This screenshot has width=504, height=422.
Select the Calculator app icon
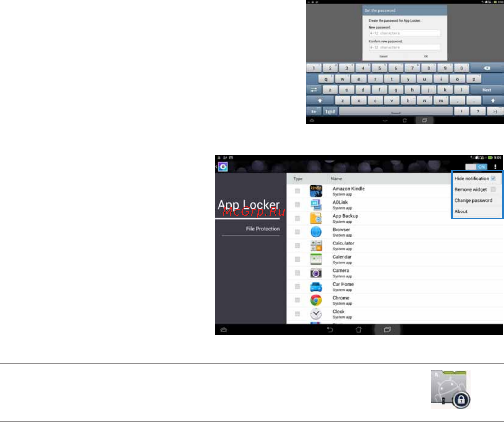[316, 246]
